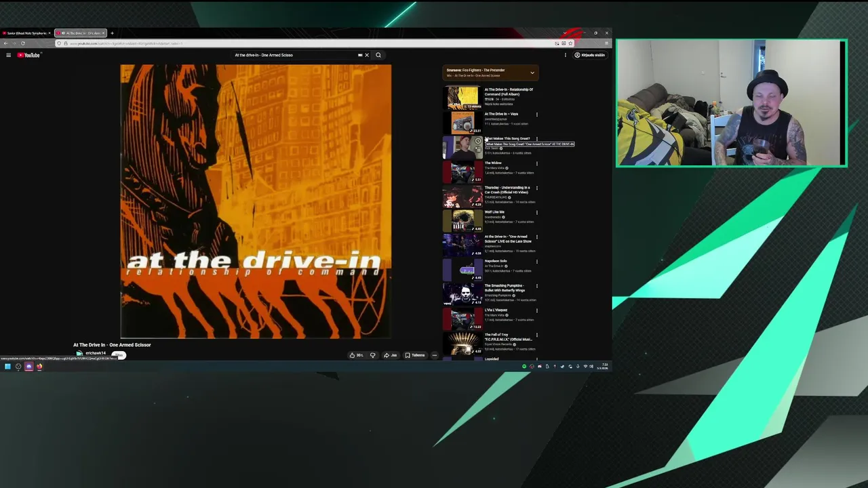Viewport: 868px width, 488px height.
Task: Mute the tab via speaker icon on tab
Action: pos(62,33)
